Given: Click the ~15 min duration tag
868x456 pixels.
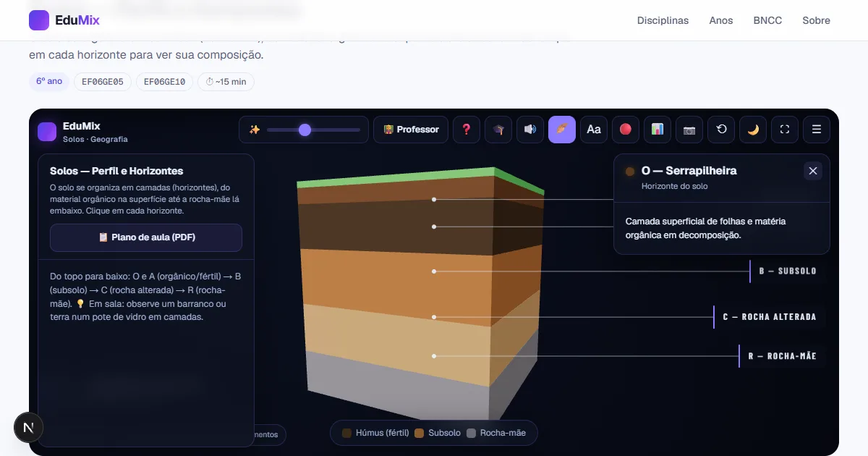Looking at the screenshot, I should point(226,82).
